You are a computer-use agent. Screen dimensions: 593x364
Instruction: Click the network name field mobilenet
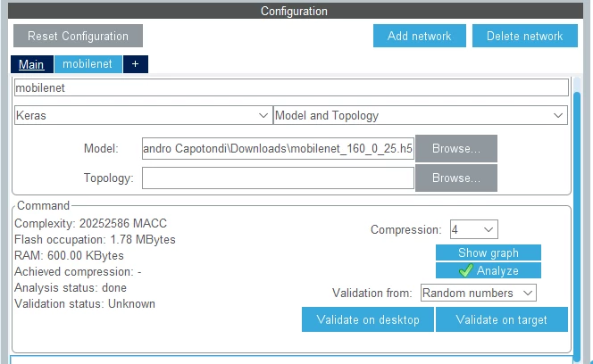coord(291,87)
